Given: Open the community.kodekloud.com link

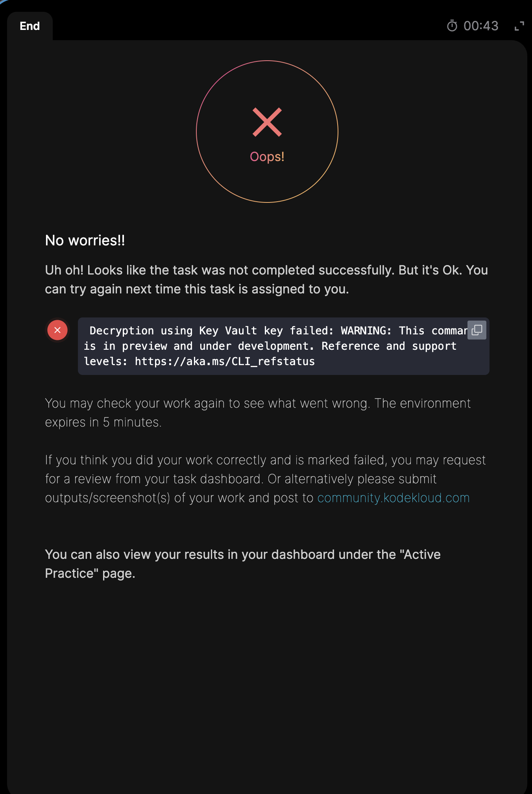Looking at the screenshot, I should [393, 498].
